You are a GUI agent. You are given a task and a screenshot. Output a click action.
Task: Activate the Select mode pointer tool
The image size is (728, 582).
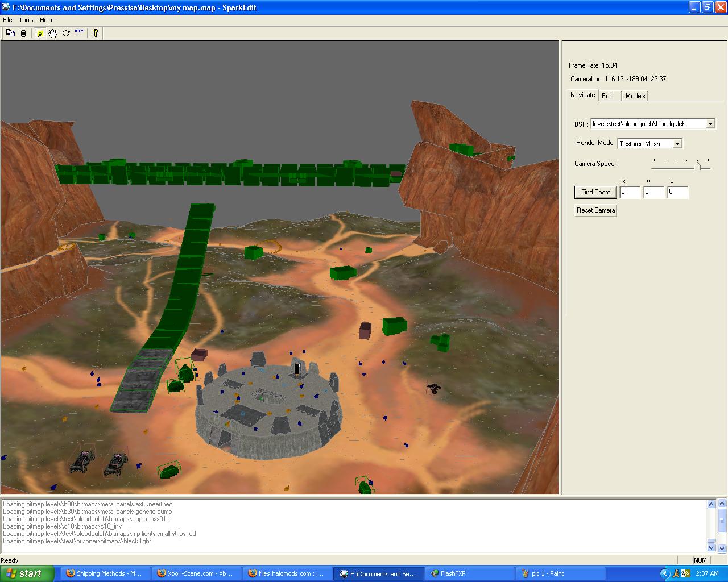point(40,33)
